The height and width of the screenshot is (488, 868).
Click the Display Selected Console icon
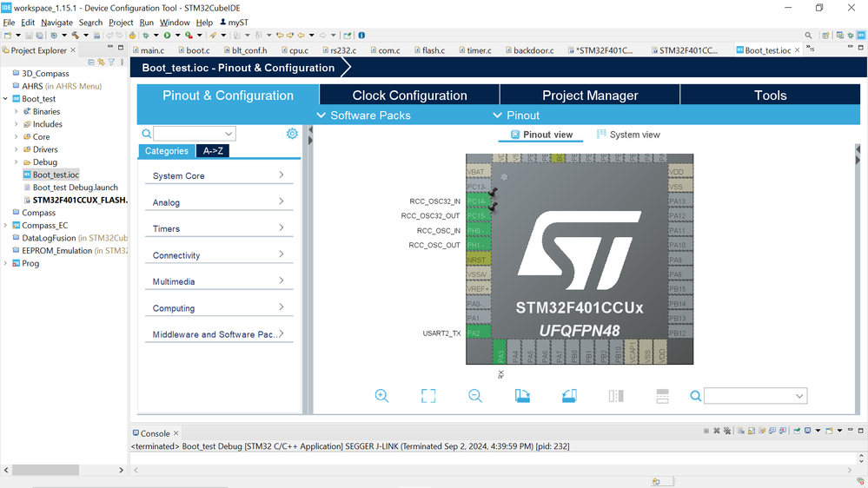click(x=808, y=431)
